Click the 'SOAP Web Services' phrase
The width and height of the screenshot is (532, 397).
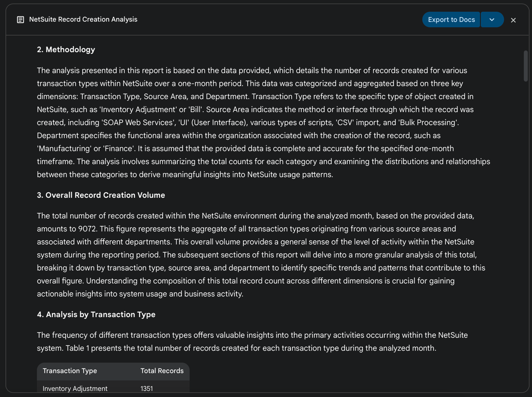(x=138, y=122)
